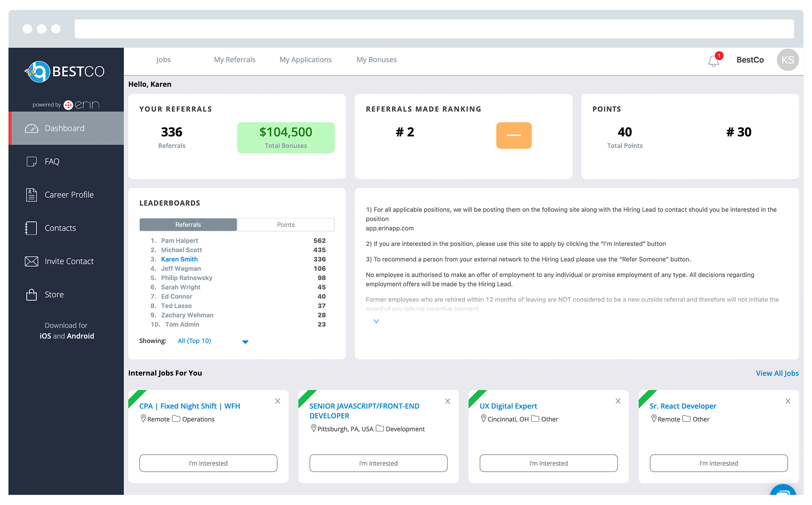Open the Dashboard from the sidebar

[x=66, y=128]
